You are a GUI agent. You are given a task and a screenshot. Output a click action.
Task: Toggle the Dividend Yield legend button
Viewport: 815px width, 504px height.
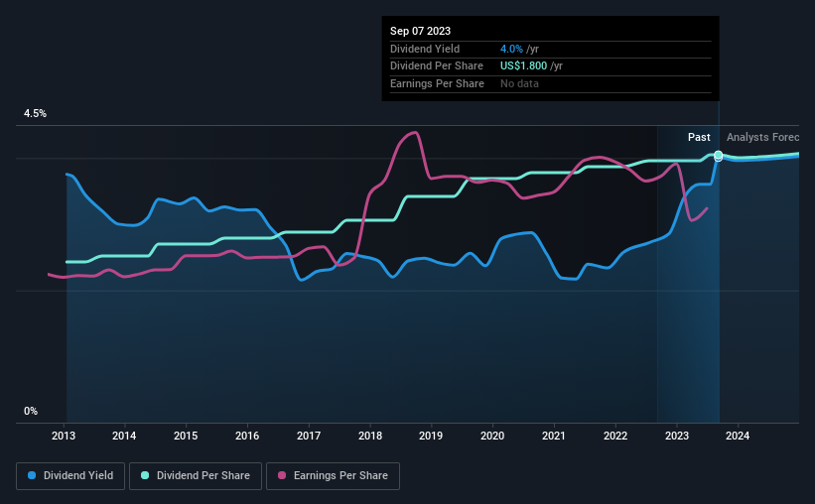(x=70, y=476)
